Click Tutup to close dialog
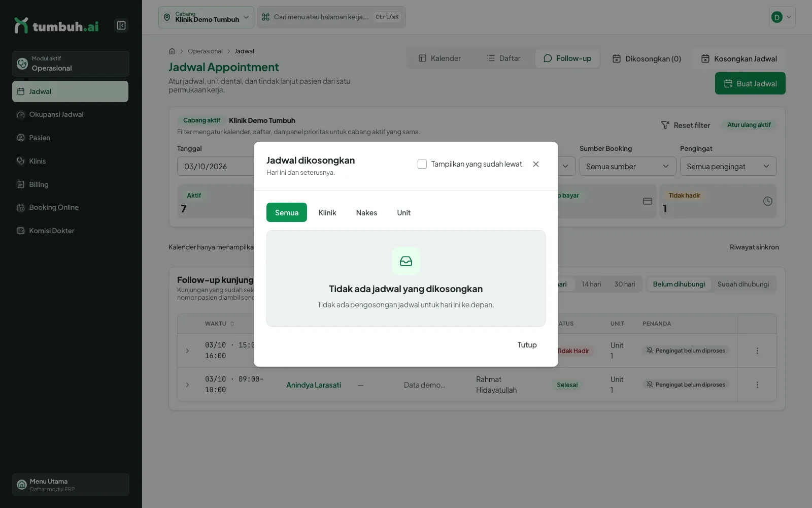This screenshot has width=812, height=508. tap(527, 345)
